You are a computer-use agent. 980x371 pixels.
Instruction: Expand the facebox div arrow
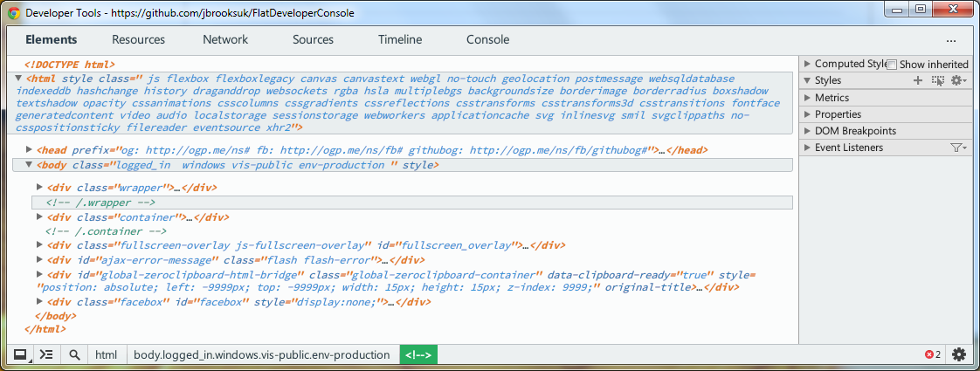(40, 302)
